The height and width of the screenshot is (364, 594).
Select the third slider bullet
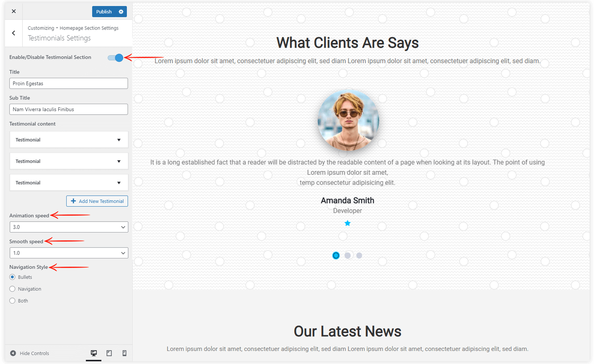tap(359, 255)
